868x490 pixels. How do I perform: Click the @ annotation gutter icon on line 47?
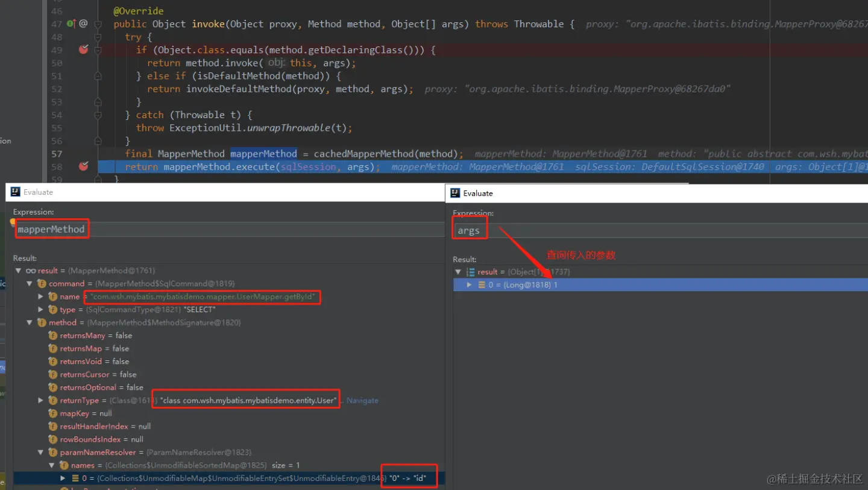(83, 24)
